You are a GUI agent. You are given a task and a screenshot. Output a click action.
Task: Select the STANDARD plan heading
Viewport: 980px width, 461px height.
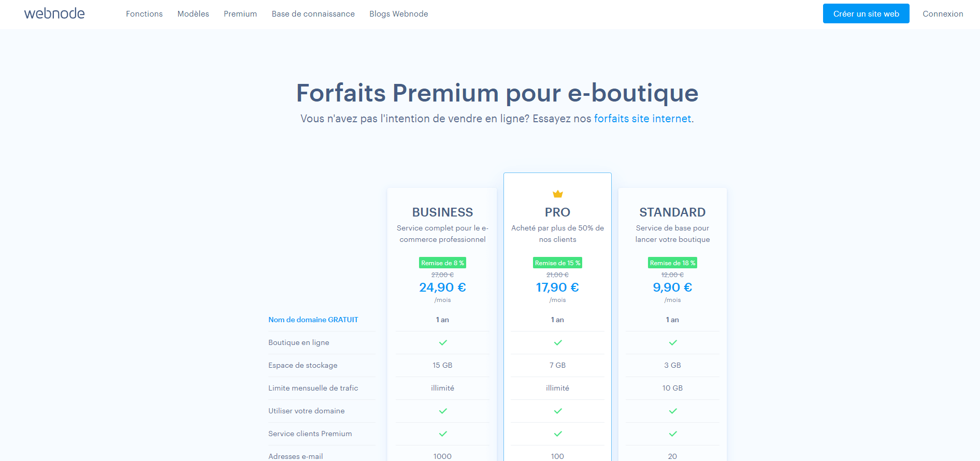point(672,212)
